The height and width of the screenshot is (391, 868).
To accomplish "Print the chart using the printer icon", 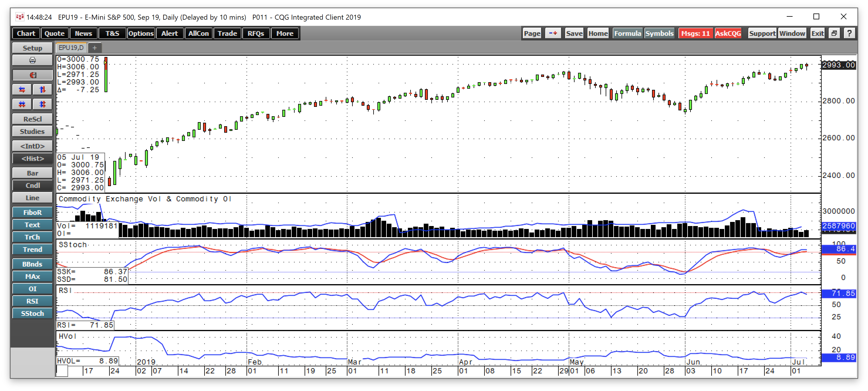I will tap(32, 61).
